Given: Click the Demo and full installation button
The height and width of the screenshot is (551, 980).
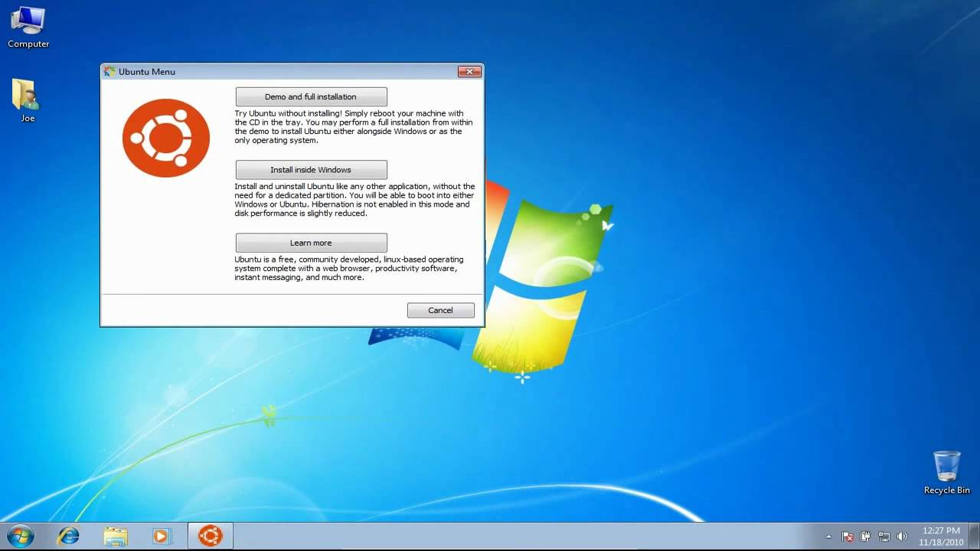Looking at the screenshot, I should tap(311, 96).
